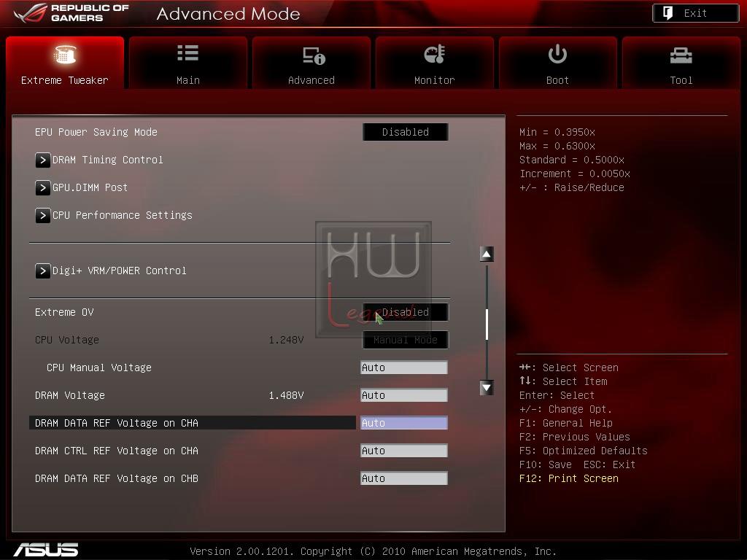Select the CPU Manual Voltage label
The height and width of the screenshot is (560, 747).
[99, 367]
